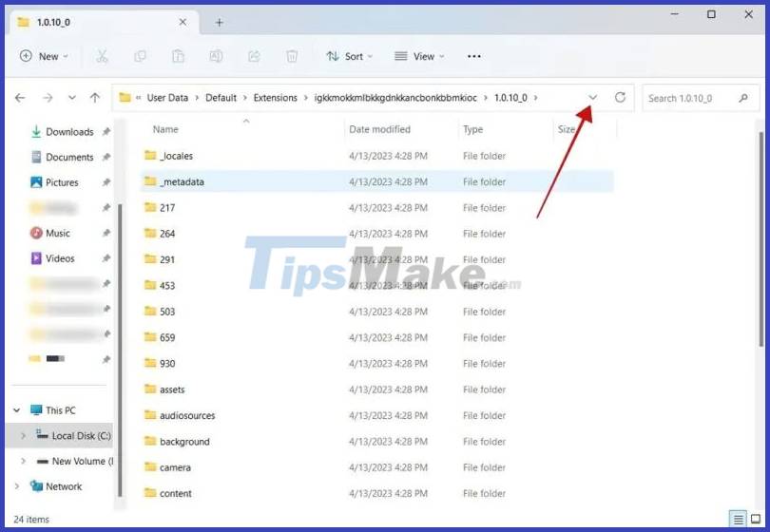The image size is (770, 532).
Task: Click the Paste clipboard icon
Action: [x=178, y=56]
